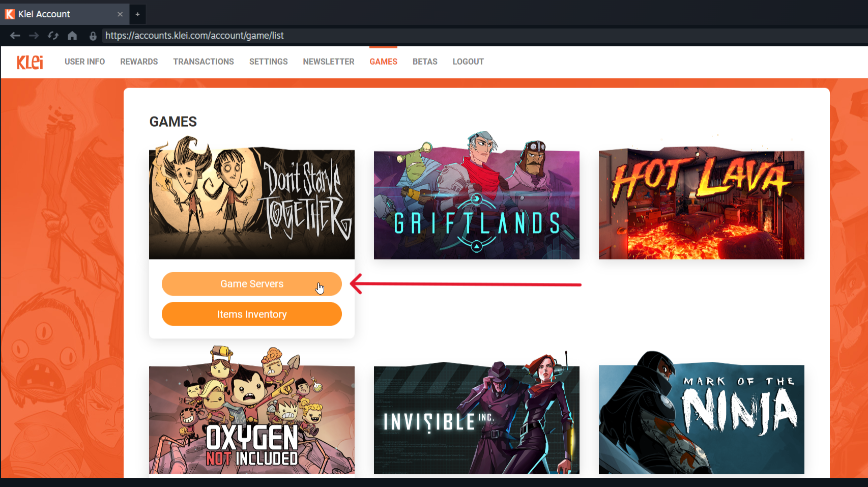Click the Klei logo in header
This screenshot has height=487, width=868.
point(30,62)
